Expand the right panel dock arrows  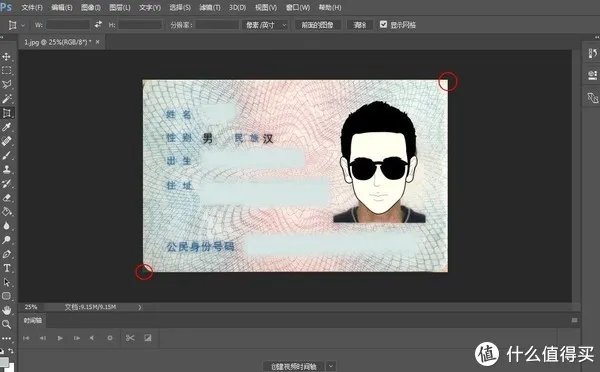[x=596, y=37]
